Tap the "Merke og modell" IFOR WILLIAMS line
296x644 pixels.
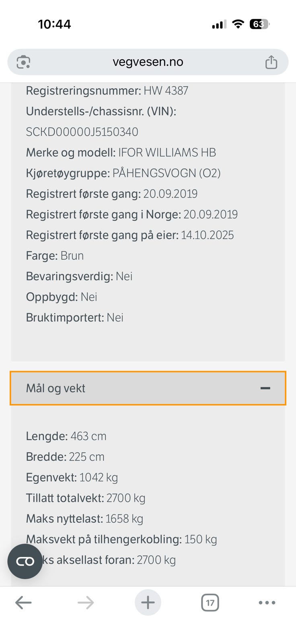coord(121,153)
